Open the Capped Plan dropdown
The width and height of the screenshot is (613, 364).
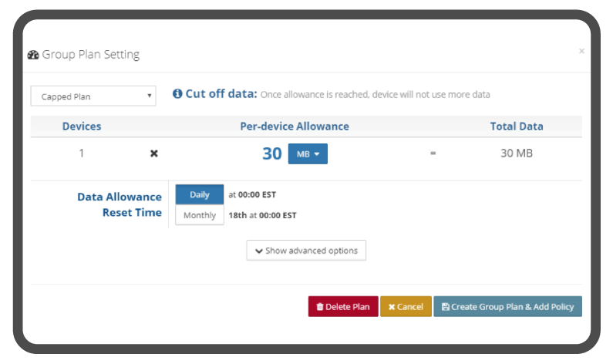click(93, 96)
